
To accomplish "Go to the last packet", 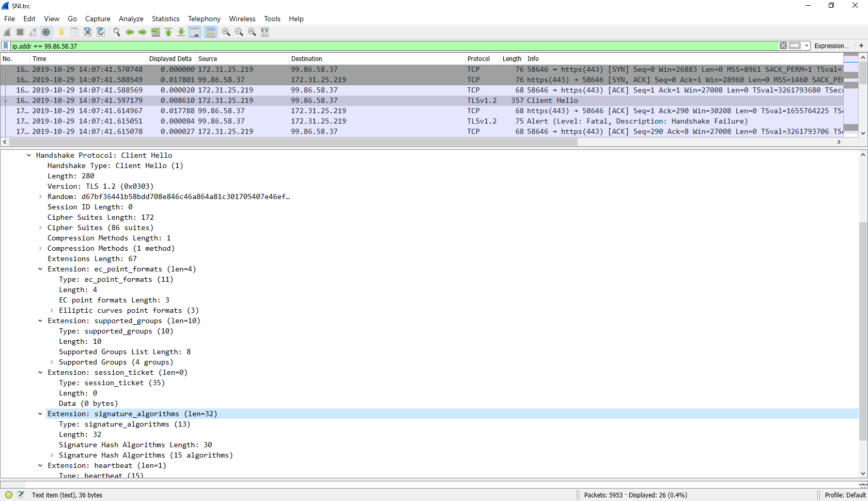I will [181, 32].
